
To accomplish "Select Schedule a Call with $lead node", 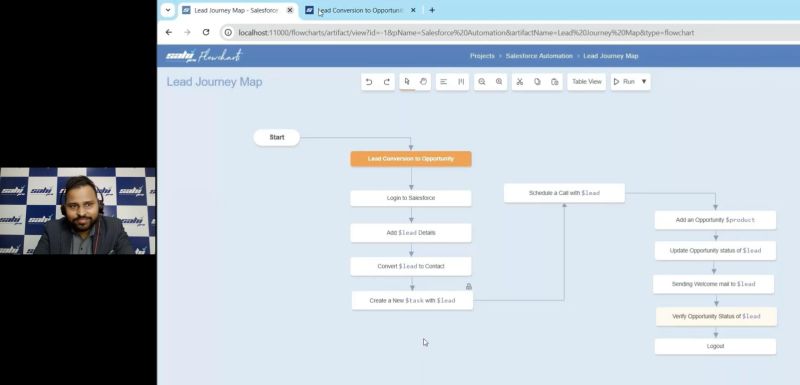I will click(x=564, y=193).
